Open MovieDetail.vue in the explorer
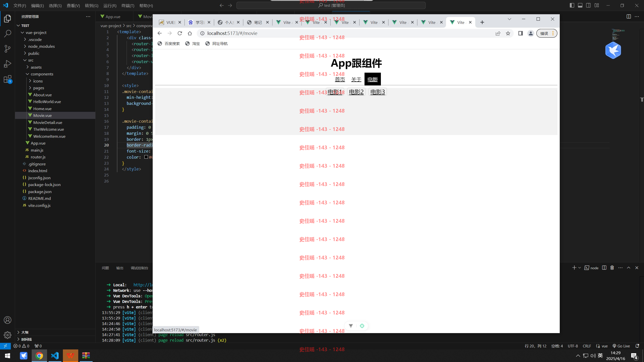The width and height of the screenshot is (644, 362). [48, 122]
